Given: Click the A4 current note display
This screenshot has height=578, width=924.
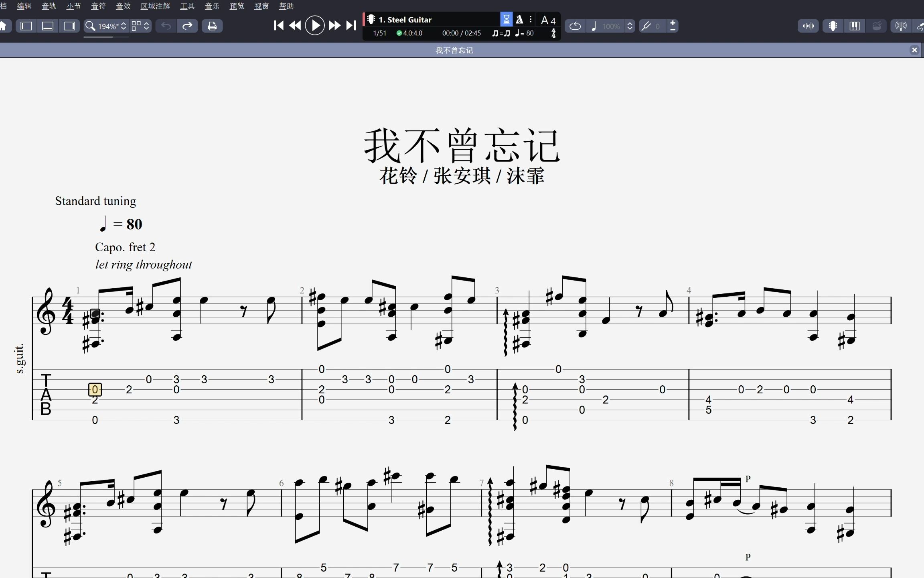Looking at the screenshot, I should (x=549, y=20).
